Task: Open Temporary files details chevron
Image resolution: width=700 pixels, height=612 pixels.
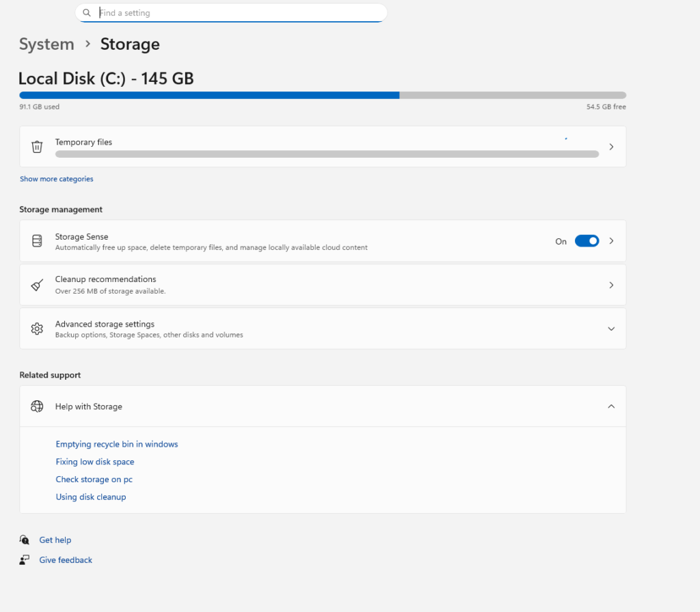Action: click(x=611, y=146)
